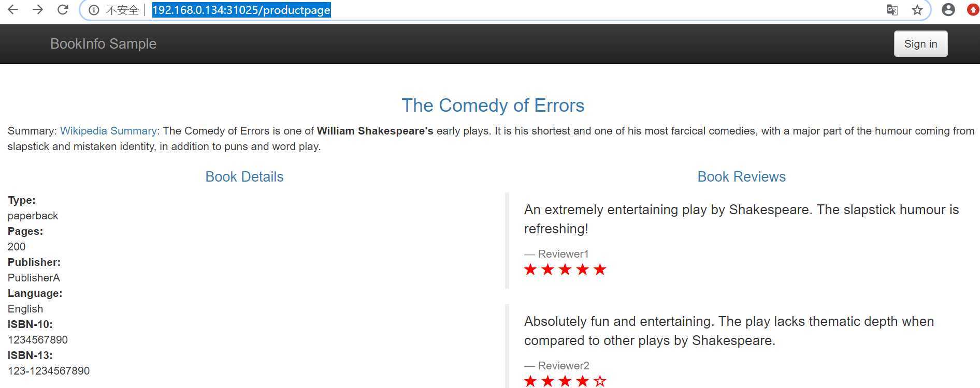Click the Sign in button

[x=920, y=44]
